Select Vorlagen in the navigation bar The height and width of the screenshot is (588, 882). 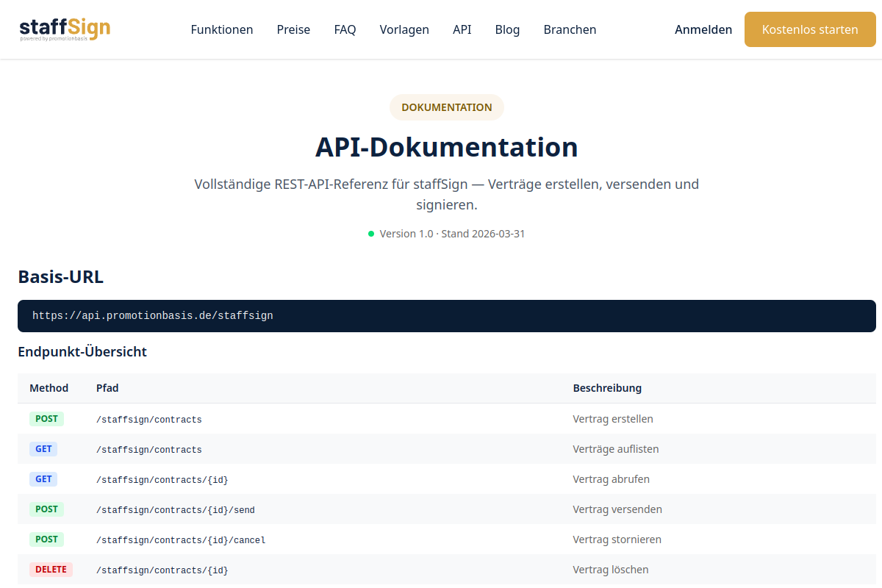(404, 29)
